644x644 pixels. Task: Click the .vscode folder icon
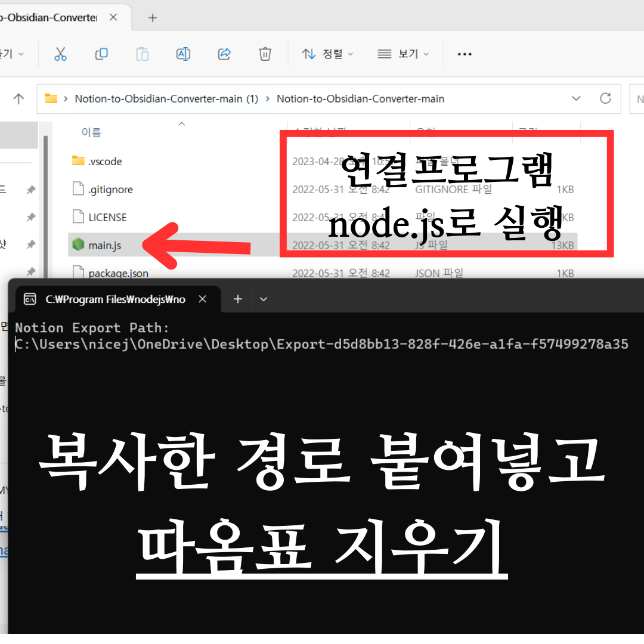(78, 160)
